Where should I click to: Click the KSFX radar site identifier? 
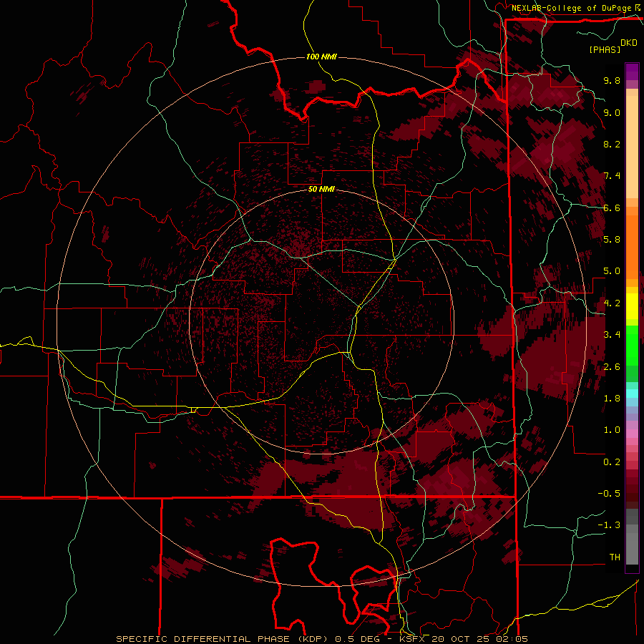click(412, 639)
